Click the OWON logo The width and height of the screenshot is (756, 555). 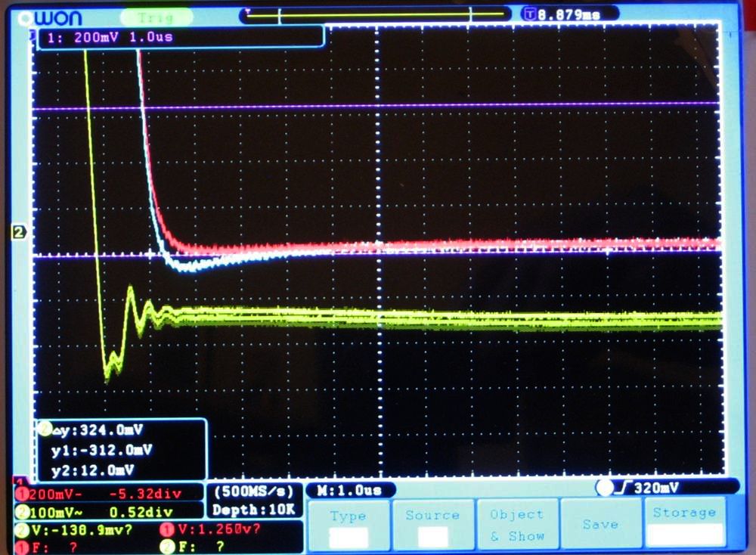coord(50,18)
